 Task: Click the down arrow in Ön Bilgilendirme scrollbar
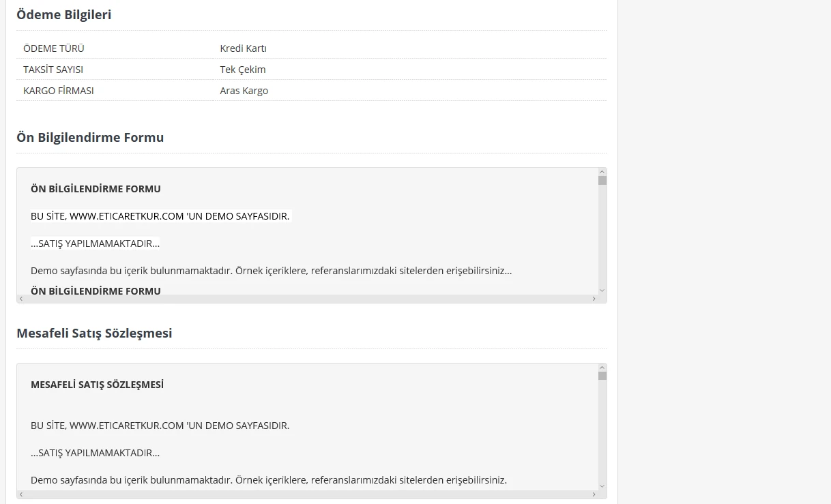click(x=602, y=290)
